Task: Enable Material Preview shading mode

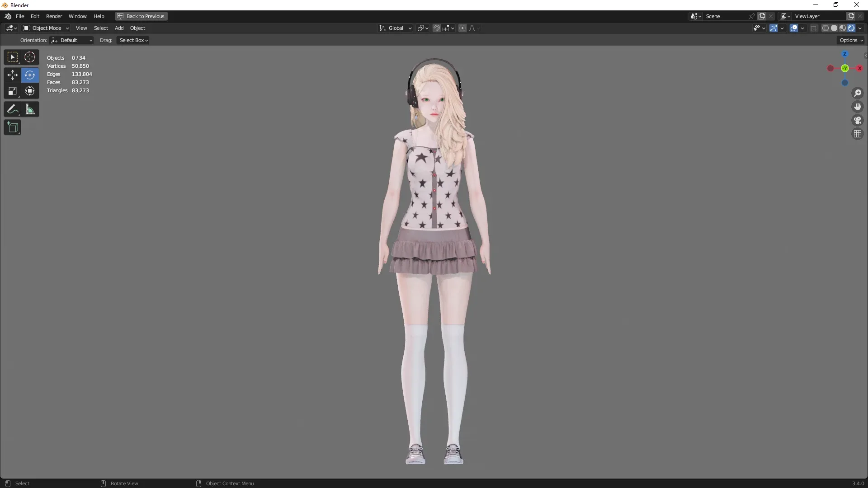Action: pos(843,28)
